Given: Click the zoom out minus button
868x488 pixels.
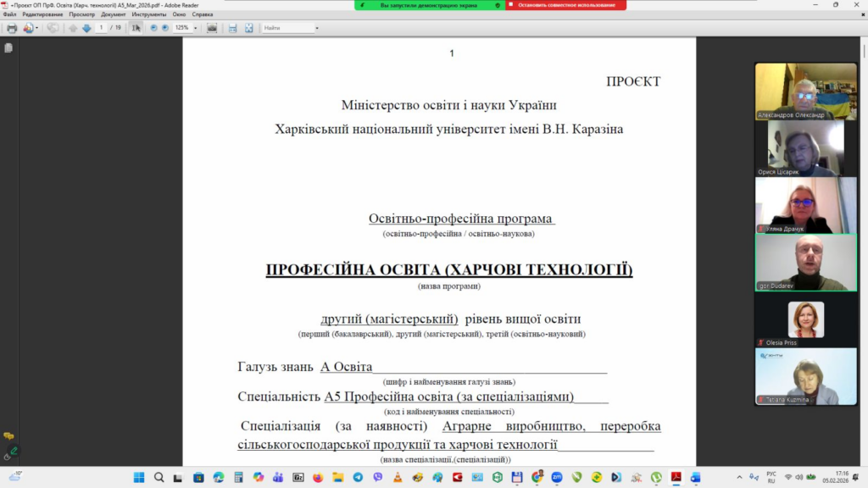Looking at the screenshot, I should point(153,28).
